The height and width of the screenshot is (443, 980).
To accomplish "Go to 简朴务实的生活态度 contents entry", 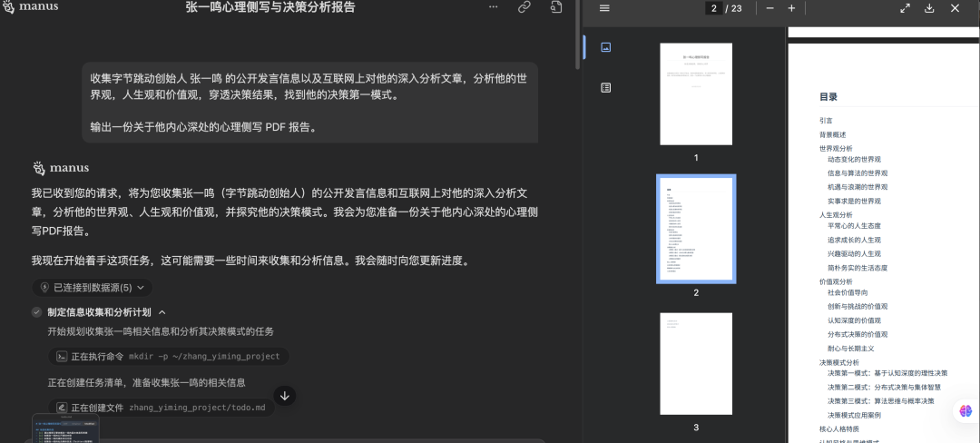I will point(857,268).
